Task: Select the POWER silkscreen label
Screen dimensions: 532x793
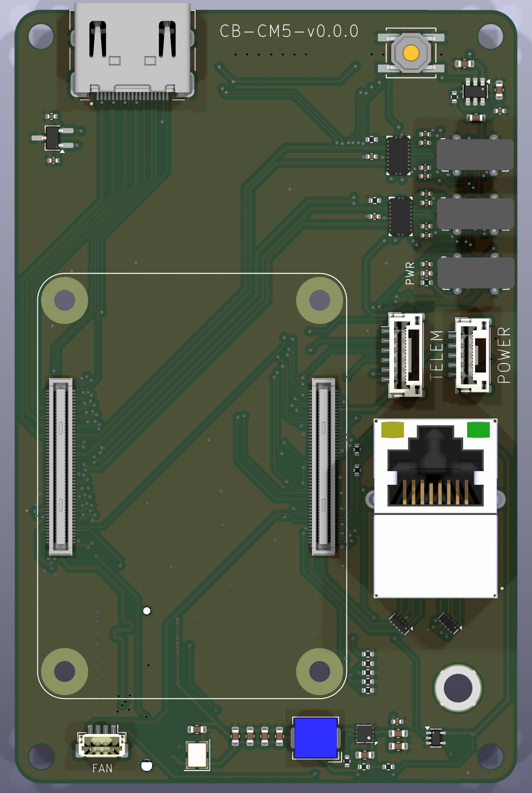Action: 504,355
